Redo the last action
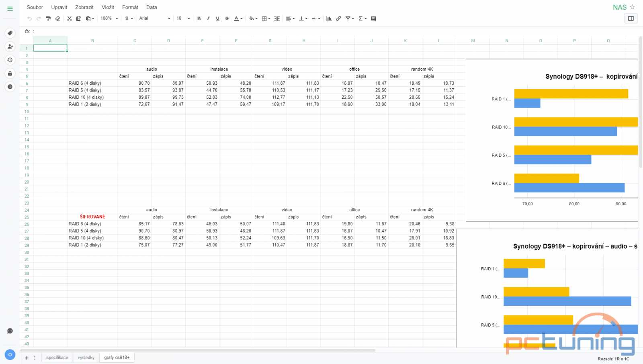The height and width of the screenshot is (364, 643). (39, 18)
